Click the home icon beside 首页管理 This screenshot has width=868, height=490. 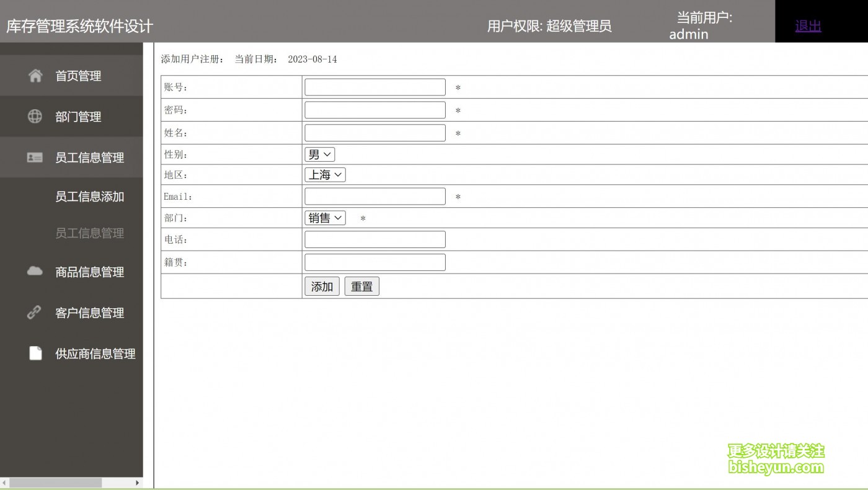(x=35, y=76)
